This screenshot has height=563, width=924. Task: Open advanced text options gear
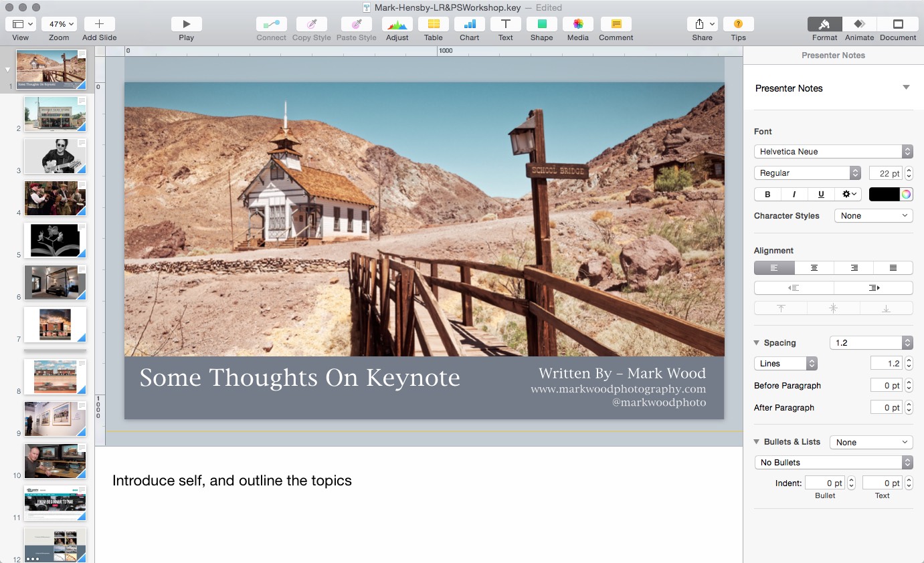click(x=849, y=195)
